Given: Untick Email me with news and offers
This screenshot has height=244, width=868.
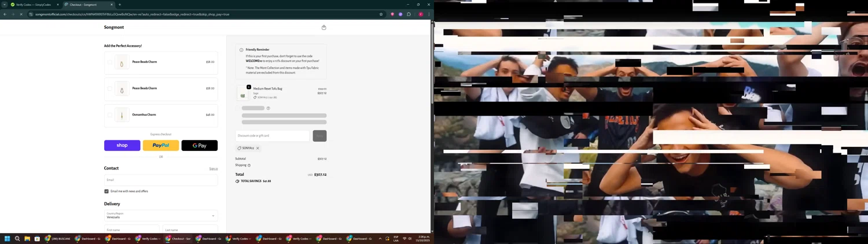Looking at the screenshot, I should pos(106,191).
